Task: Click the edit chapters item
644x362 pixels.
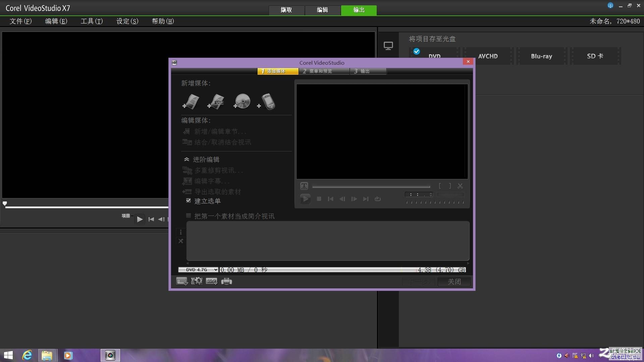Action: click(x=214, y=131)
